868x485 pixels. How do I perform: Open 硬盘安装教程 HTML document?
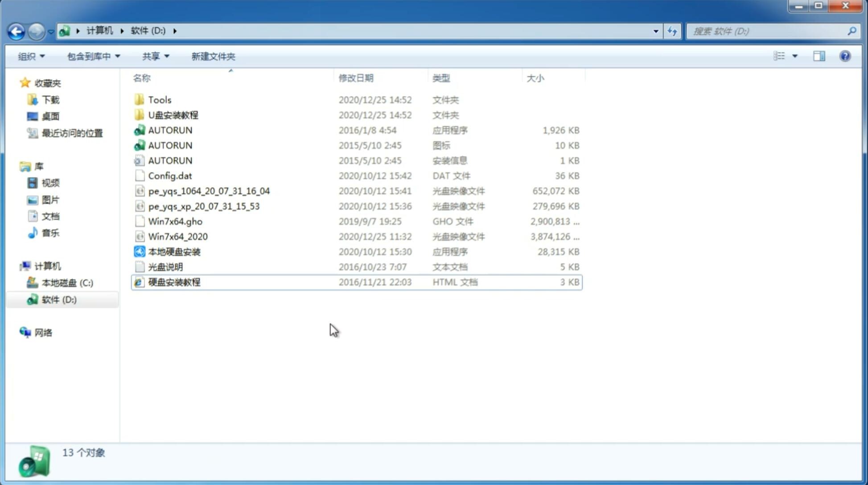[x=174, y=282]
